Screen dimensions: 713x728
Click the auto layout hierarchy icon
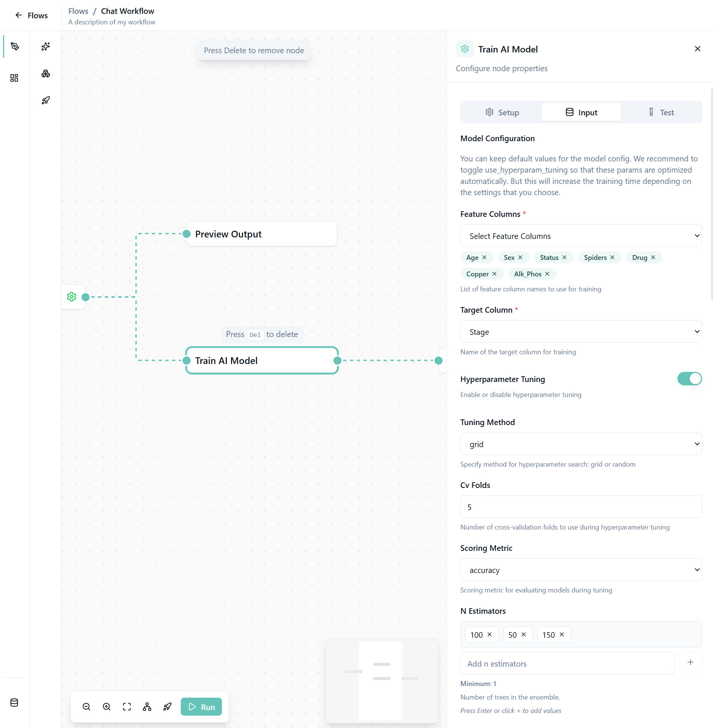(x=147, y=707)
